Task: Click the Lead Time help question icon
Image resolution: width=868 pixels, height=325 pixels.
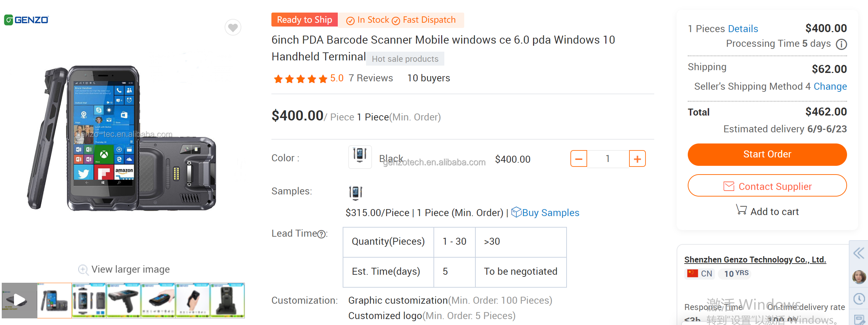Action: point(321,234)
